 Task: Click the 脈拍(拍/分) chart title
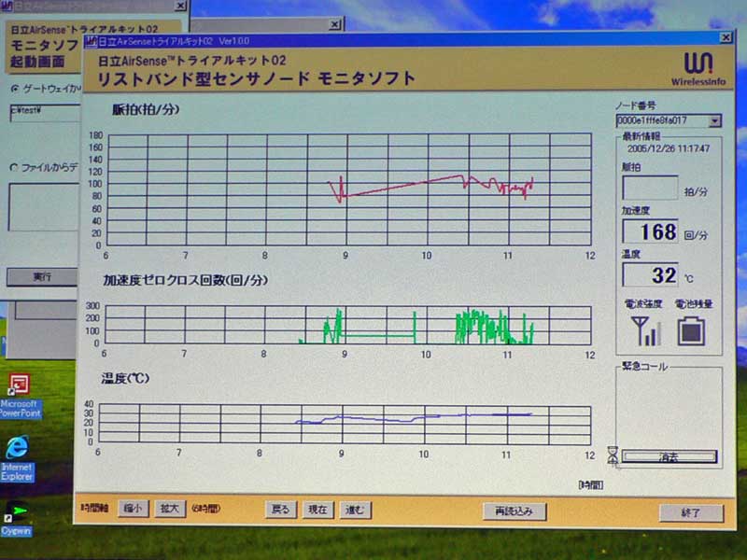point(146,109)
